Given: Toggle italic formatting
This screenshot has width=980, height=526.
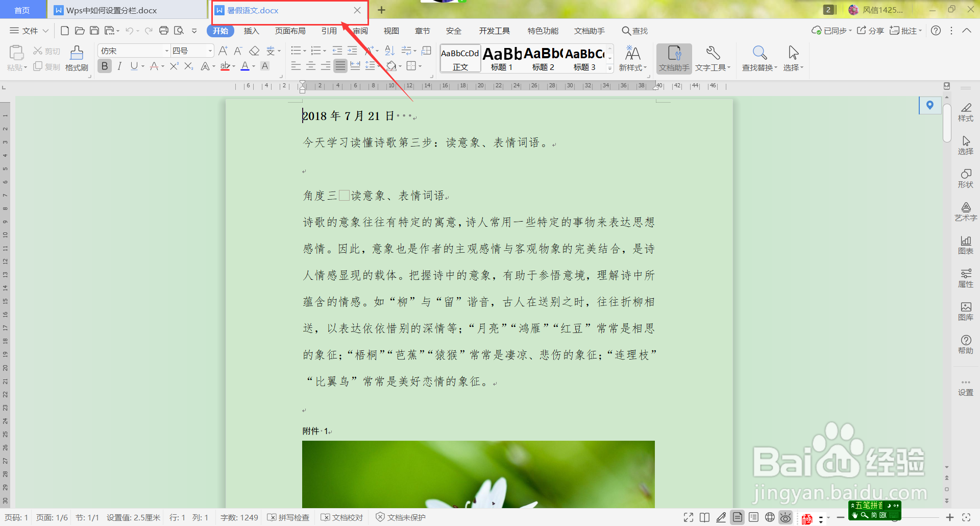Looking at the screenshot, I should pos(119,65).
